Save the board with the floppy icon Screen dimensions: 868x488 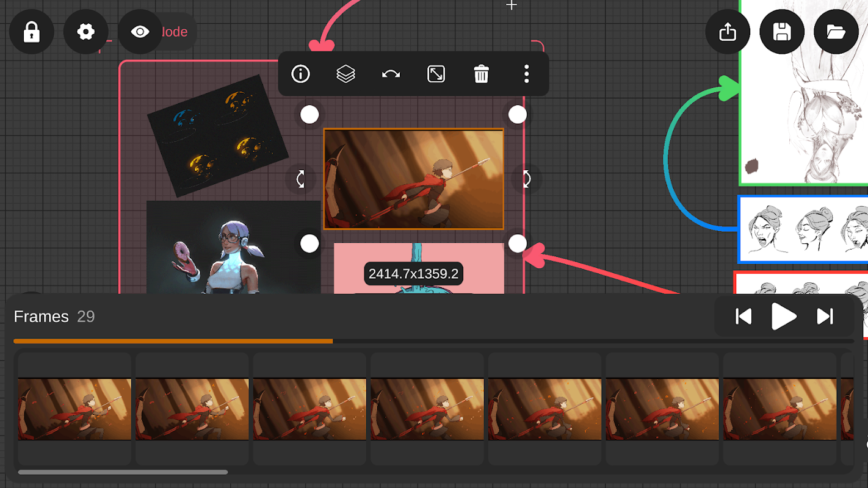782,32
